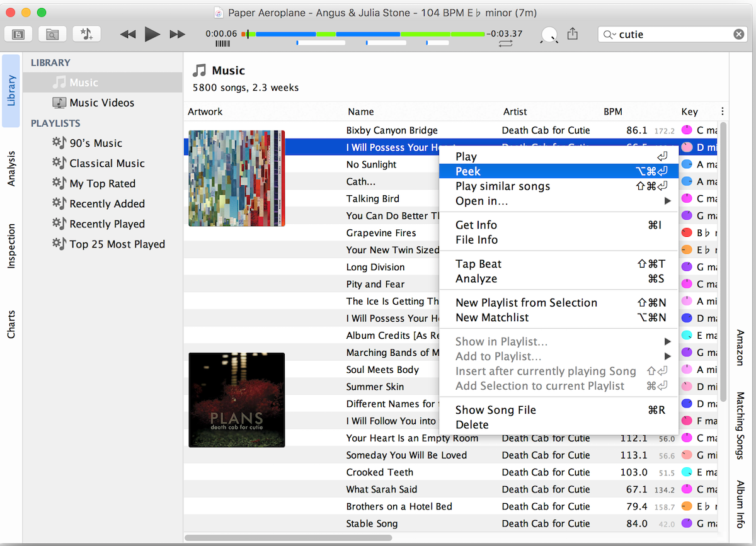
Task: Select Music in the library sidebar
Action: tap(103, 82)
